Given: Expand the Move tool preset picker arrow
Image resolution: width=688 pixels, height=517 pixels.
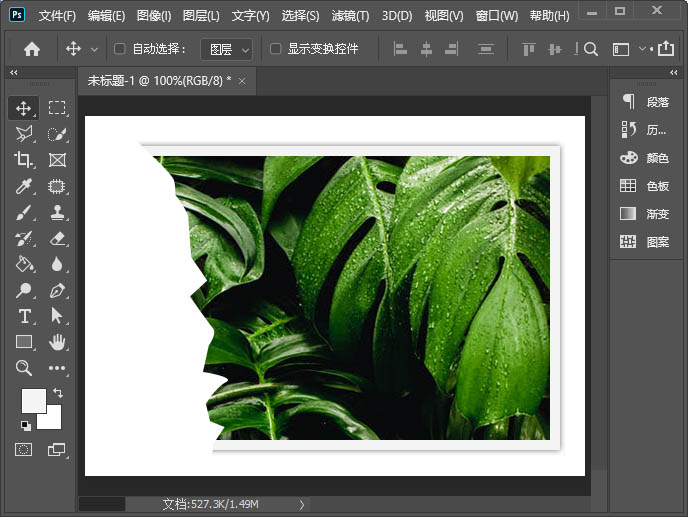Looking at the screenshot, I should pos(95,49).
